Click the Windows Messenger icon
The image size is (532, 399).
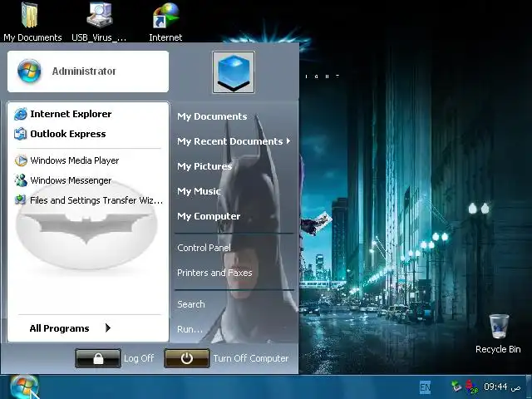click(x=21, y=180)
